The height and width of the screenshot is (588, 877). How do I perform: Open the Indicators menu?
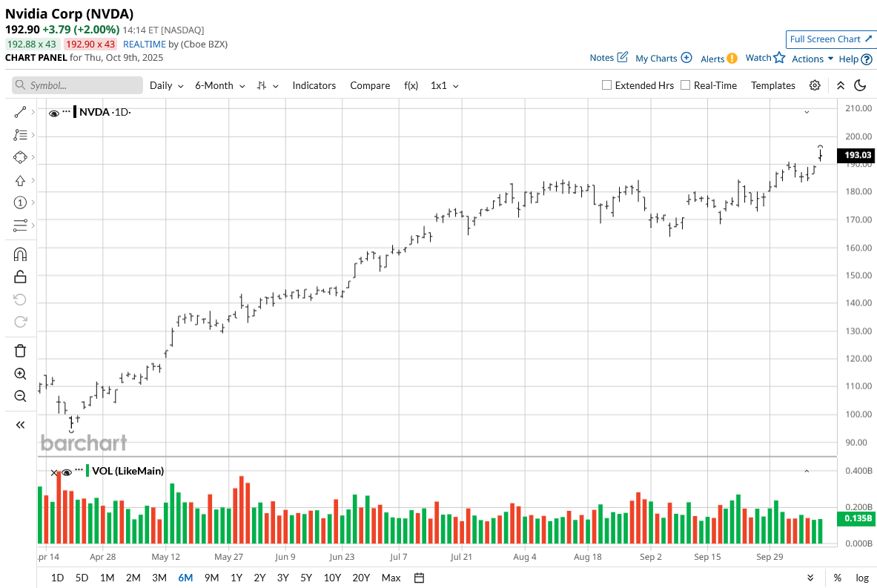[x=314, y=85]
